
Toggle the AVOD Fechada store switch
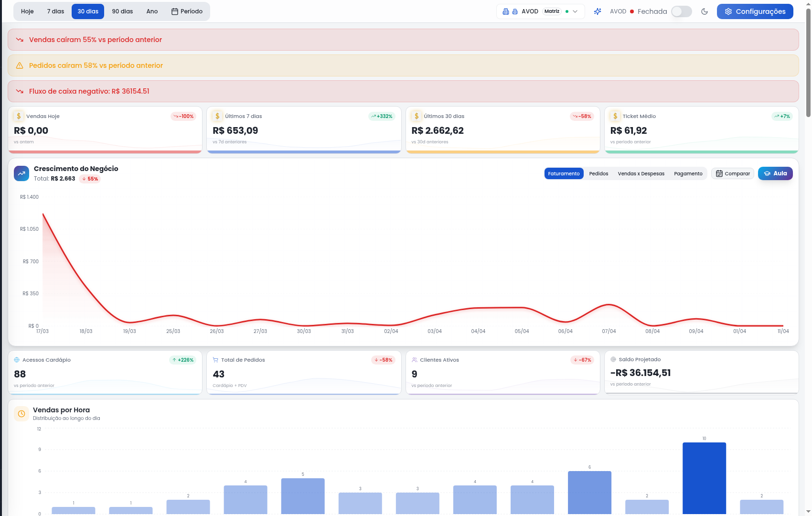681,11
